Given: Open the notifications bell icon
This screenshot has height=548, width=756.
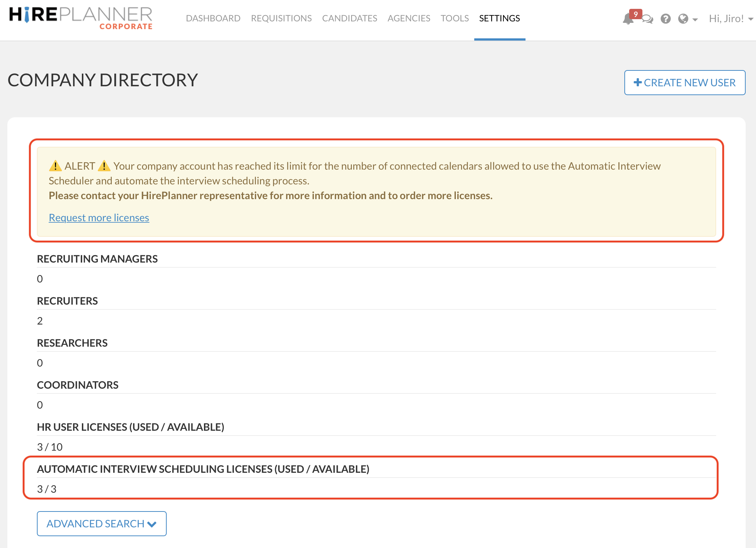Looking at the screenshot, I should pyautogui.click(x=627, y=19).
